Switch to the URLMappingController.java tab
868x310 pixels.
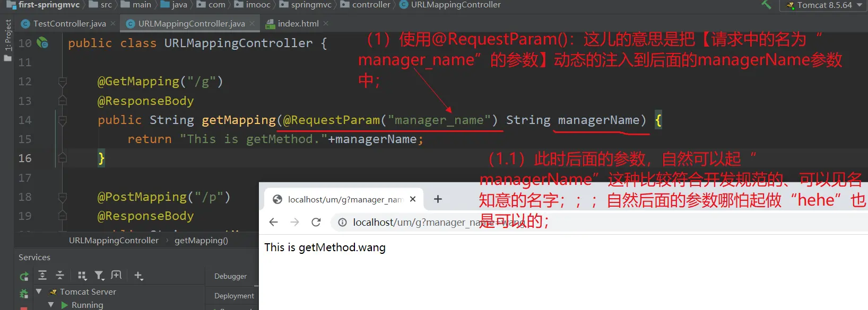[192, 23]
